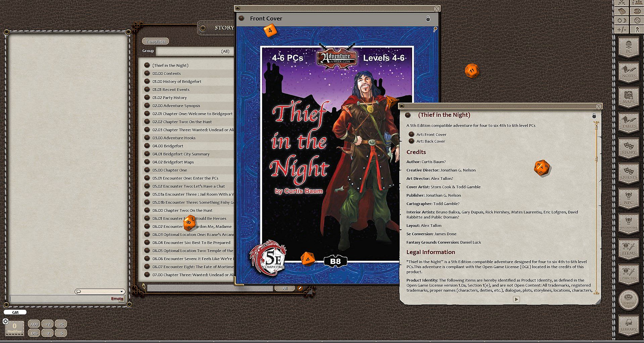The image size is (644, 343).
Task: Toggle the lock on the Front Cover window
Action: click(428, 18)
